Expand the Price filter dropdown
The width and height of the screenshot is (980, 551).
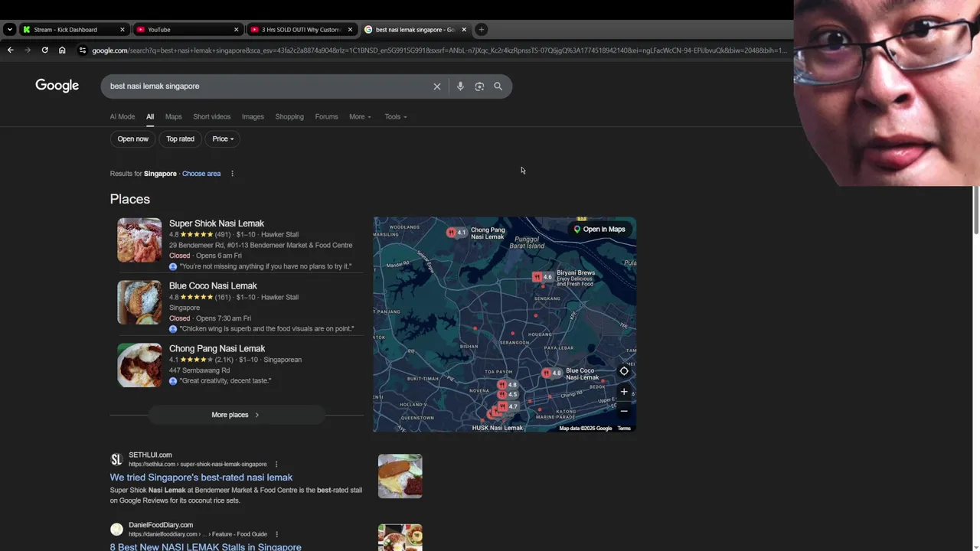[x=223, y=139]
